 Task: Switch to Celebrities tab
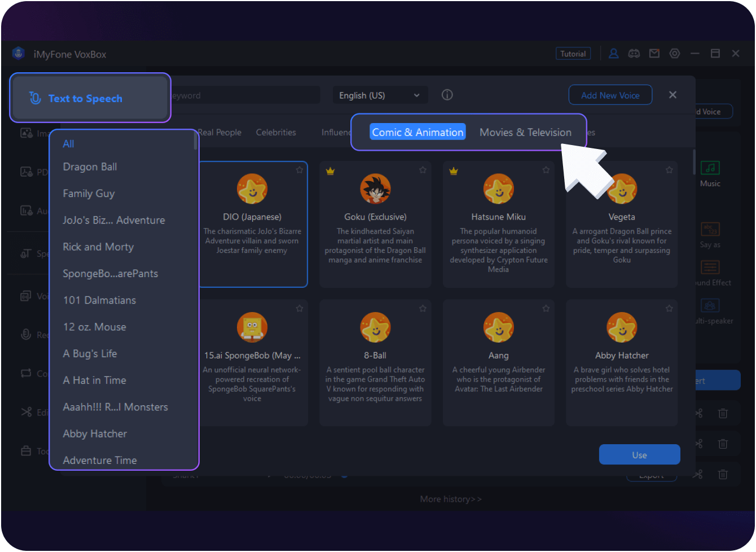point(276,132)
